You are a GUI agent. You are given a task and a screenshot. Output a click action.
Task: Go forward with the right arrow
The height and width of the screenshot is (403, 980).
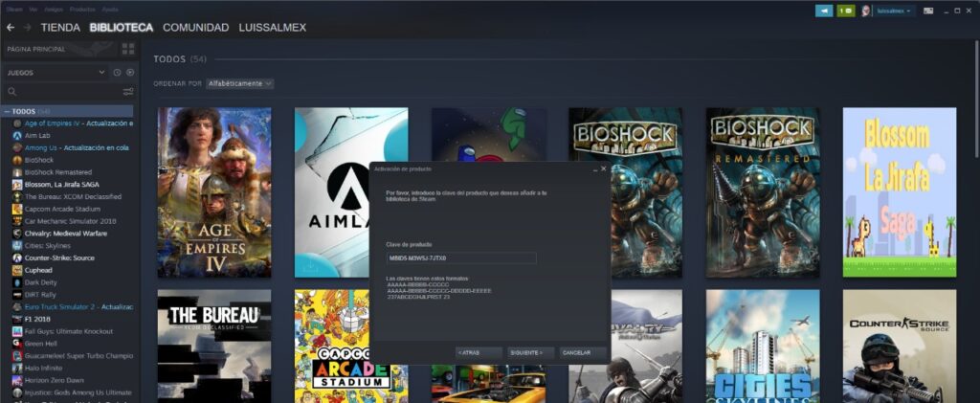point(27,28)
